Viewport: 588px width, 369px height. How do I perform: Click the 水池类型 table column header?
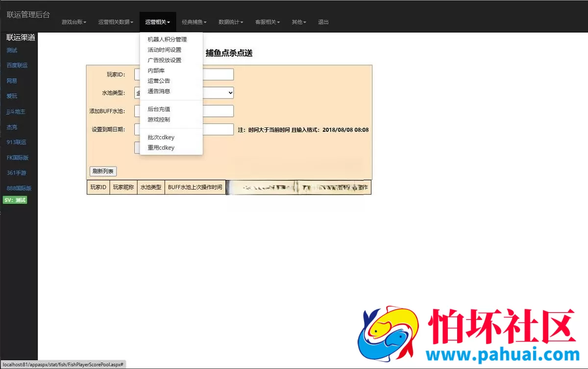tap(151, 187)
